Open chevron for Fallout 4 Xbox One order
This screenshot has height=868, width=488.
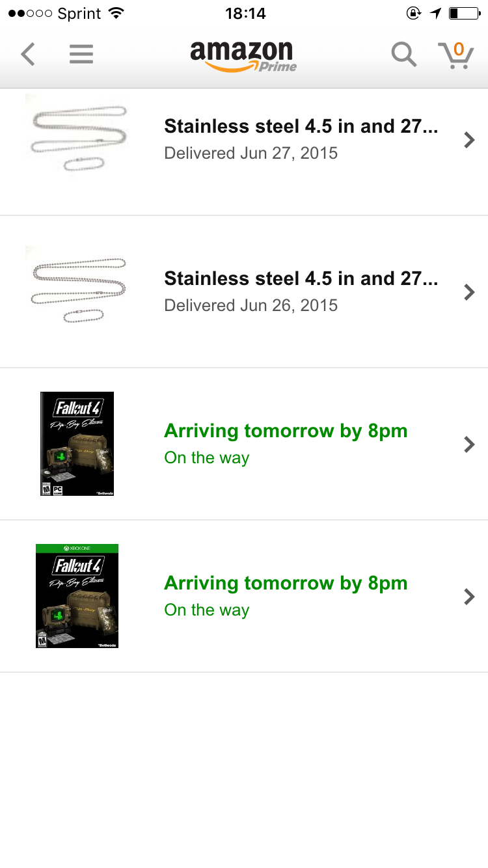468,597
